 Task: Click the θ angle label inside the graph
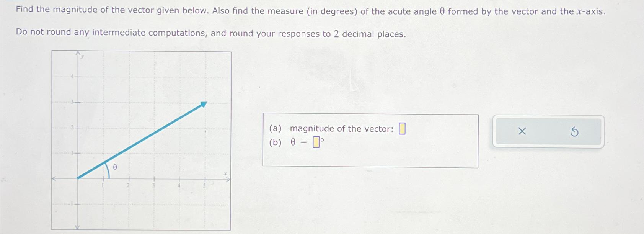click(x=114, y=167)
